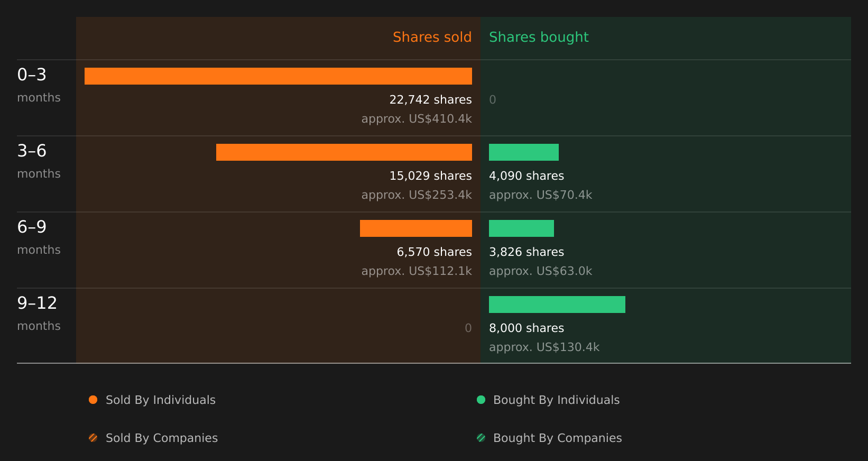
Task: Select the Sold By Individuals legend label
Action: pos(161,400)
